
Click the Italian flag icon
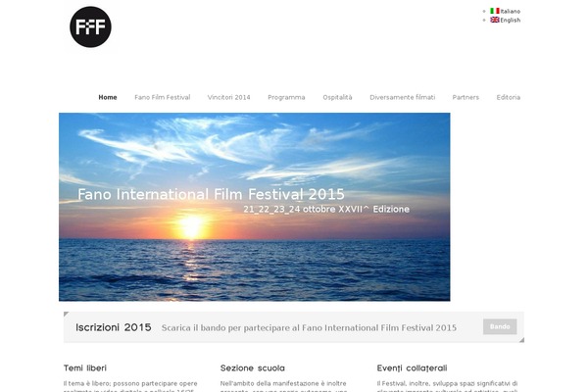[495, 11]
